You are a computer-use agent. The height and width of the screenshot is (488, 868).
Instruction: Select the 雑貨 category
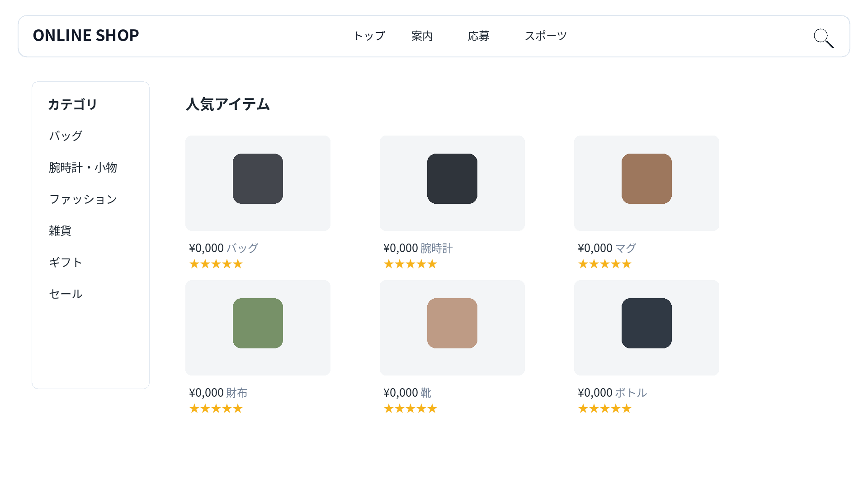[60, 230]
